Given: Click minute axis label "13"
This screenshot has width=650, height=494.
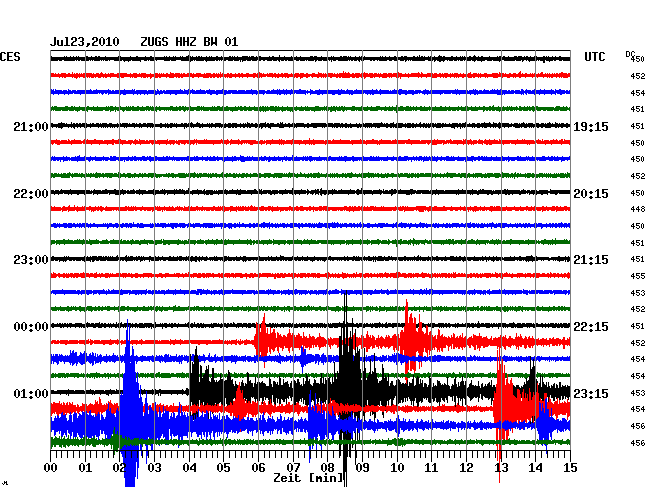Looking at the screenshot, I should (x=501, y=468).
